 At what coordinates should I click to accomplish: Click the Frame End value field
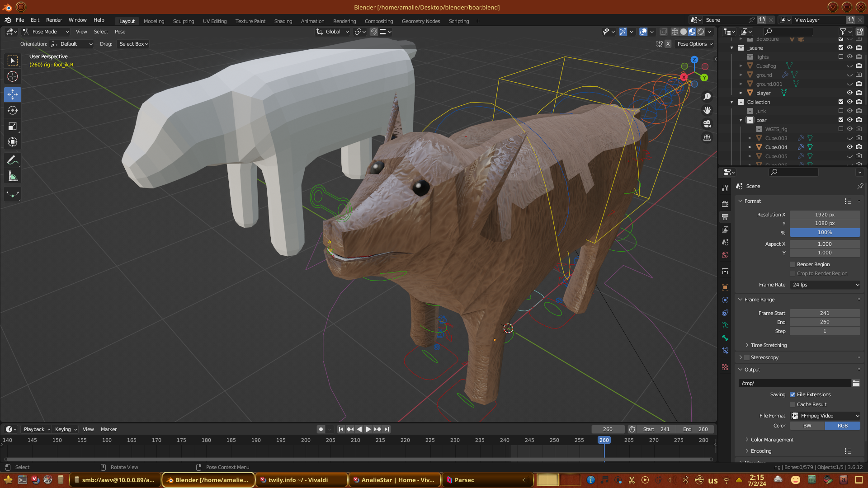[x=825, y=322]
